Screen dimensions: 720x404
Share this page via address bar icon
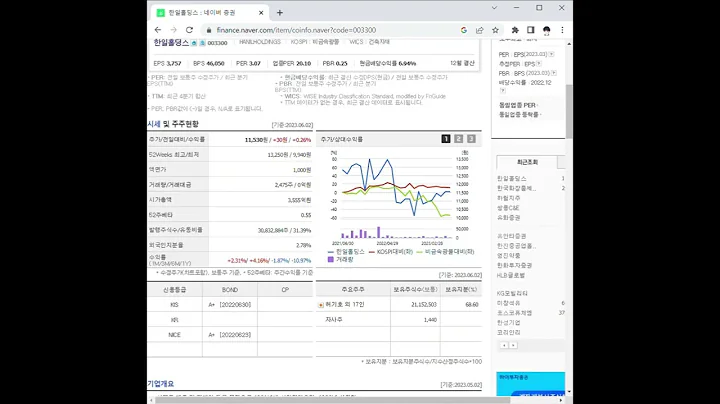[479, 30]
